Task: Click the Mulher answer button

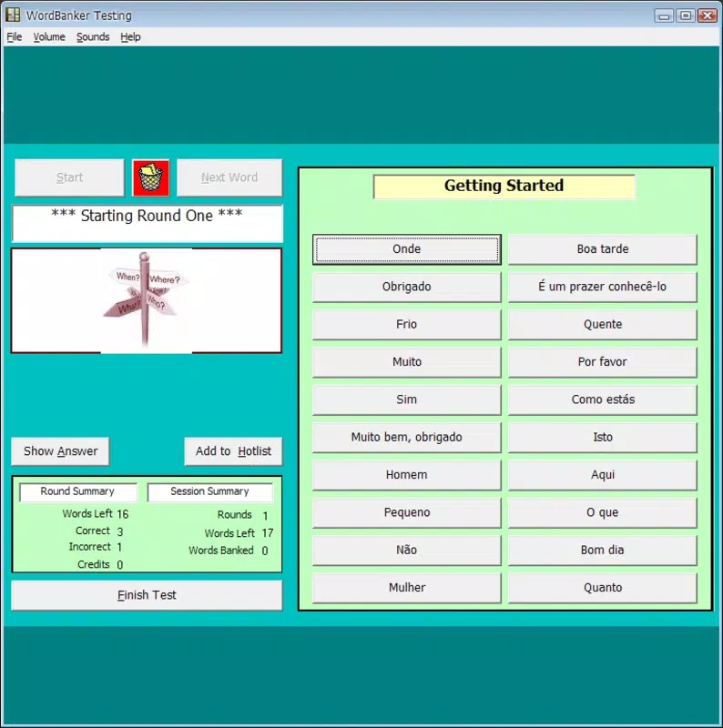Action: tap(406, 588)
